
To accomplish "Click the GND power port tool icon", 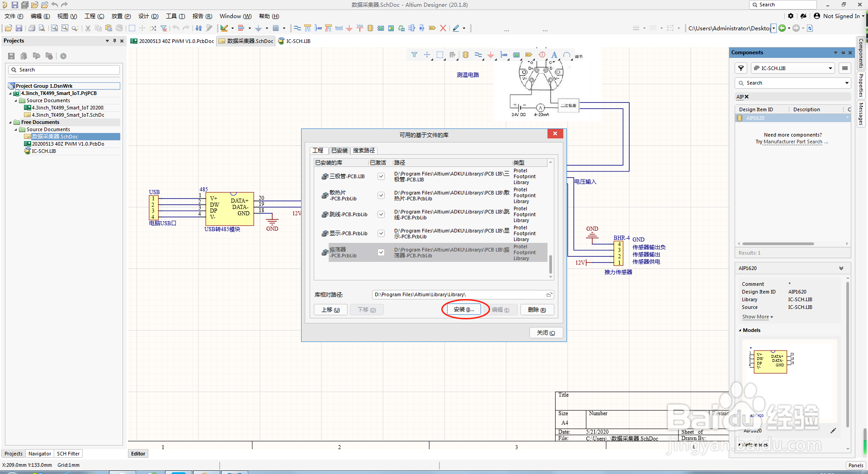I will point(349,28).
